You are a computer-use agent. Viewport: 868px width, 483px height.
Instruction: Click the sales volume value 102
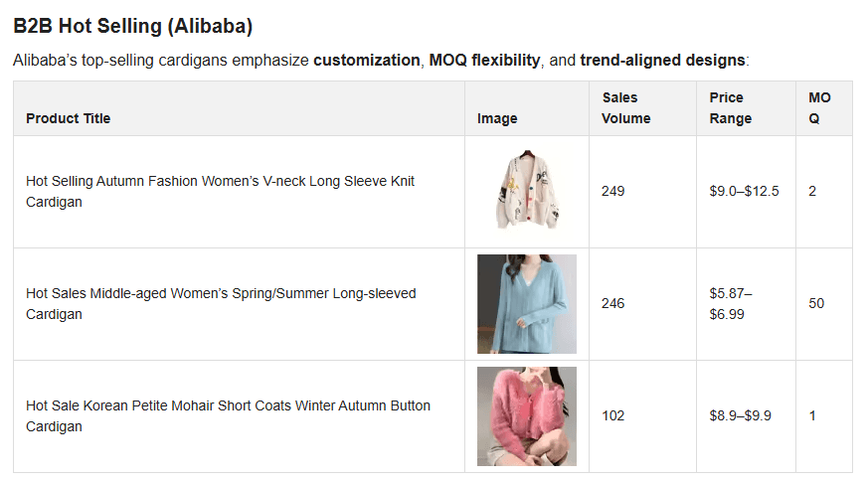click(613, 415)
